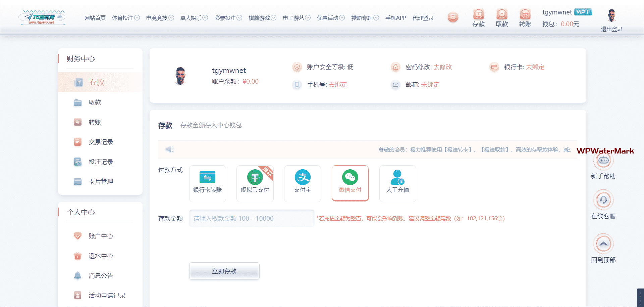Click the deposit amount input field

click(x=252, y=218)
